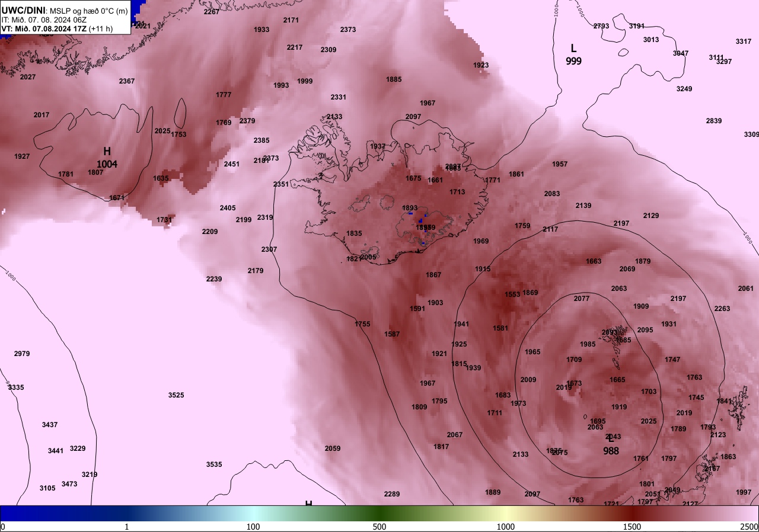Viewport: 759px width, 532px height.
Task: Click the height value 1731
Action: pos(164,220)
